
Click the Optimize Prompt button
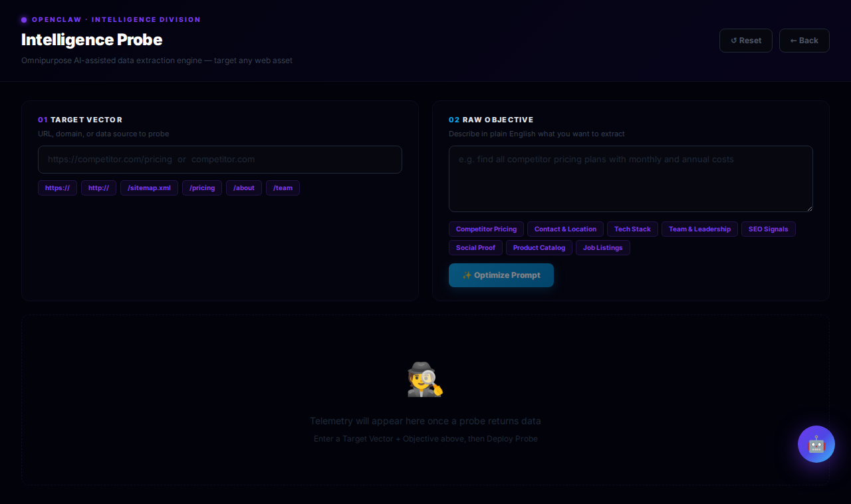(x=501, y=275)
